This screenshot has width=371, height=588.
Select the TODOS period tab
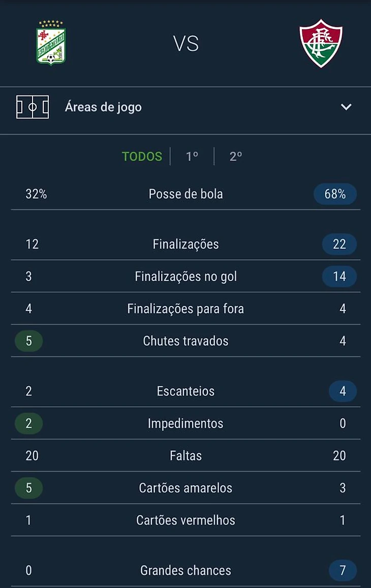[x=142, y=157]
